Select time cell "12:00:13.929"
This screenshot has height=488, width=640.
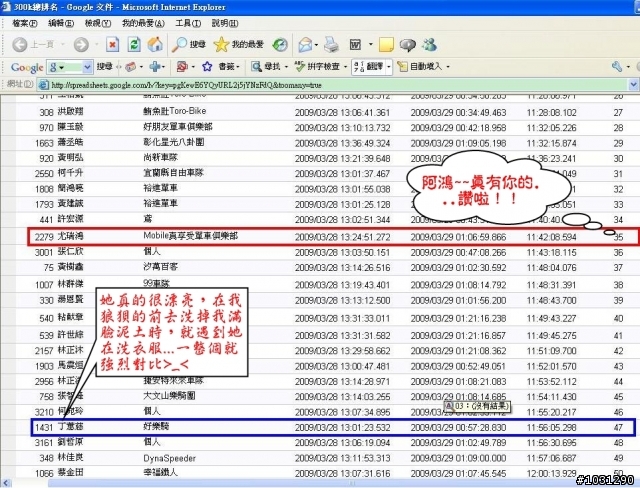tap(551, 474)
